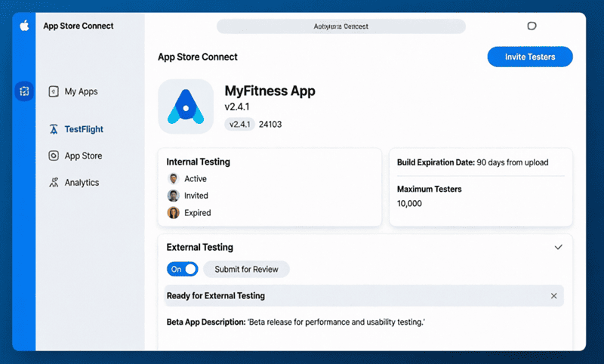
Task: Collapse the External Testing section chevron
Action: (x=558, y=247)
